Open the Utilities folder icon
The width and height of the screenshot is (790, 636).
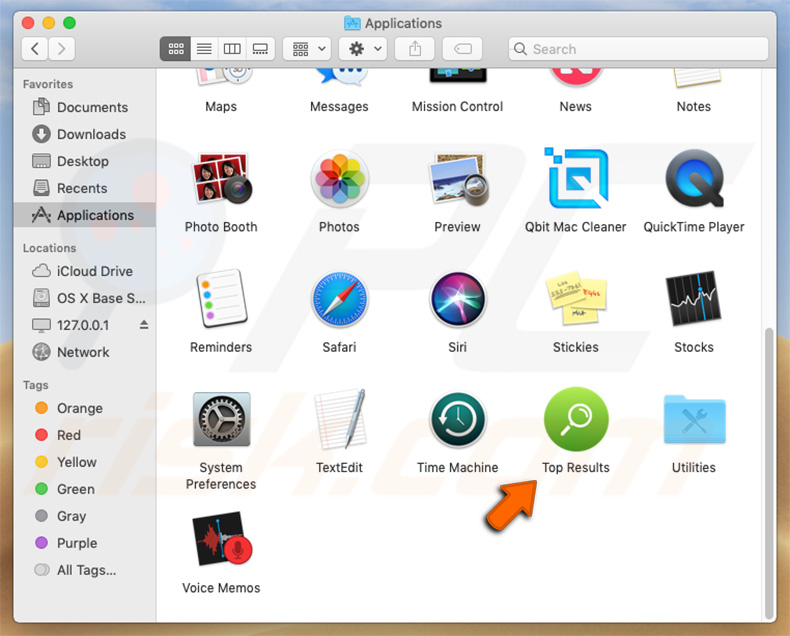click(694, 419)
